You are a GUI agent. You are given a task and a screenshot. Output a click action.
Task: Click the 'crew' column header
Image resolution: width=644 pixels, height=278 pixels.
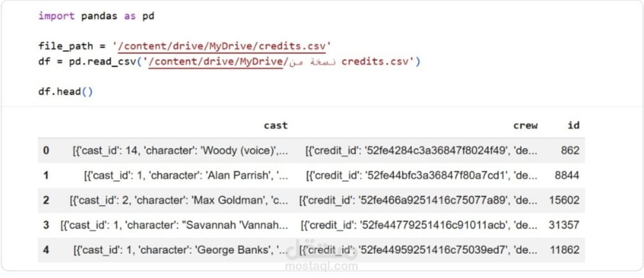[525, 126]
